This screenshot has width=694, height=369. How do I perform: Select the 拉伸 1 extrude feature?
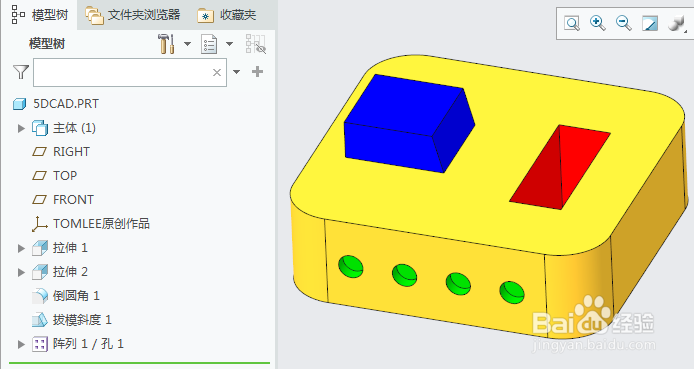[70, 248]
